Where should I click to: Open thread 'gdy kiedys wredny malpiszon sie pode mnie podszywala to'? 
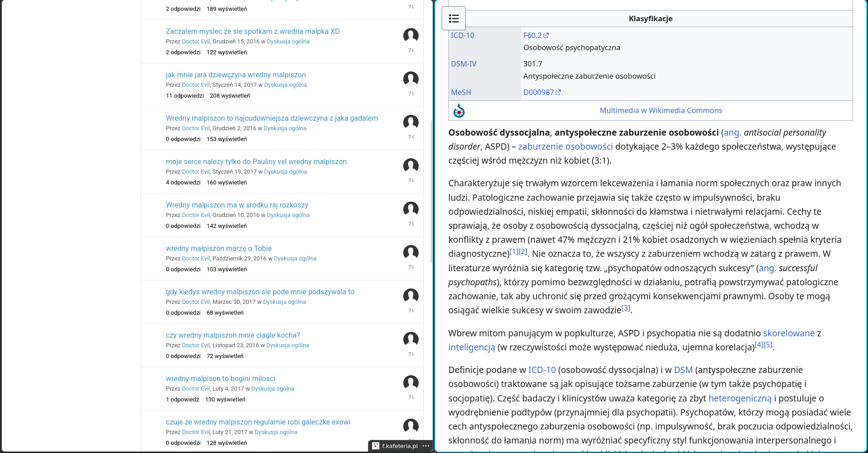260,292
